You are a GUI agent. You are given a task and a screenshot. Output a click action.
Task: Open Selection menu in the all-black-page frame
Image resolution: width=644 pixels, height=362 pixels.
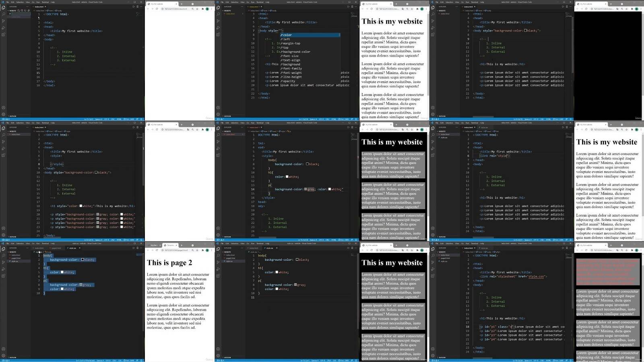click(x=449, y=2)
